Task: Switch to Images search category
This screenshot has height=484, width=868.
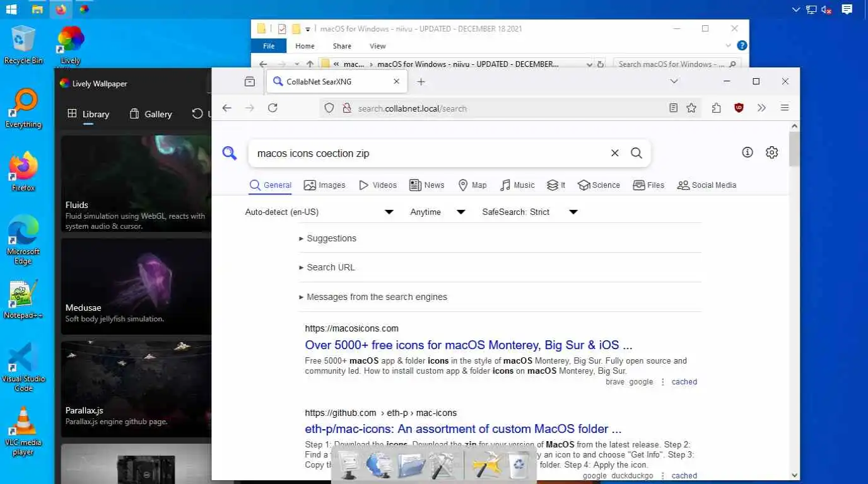Action: pyautogui.click(x=324, y=185)
